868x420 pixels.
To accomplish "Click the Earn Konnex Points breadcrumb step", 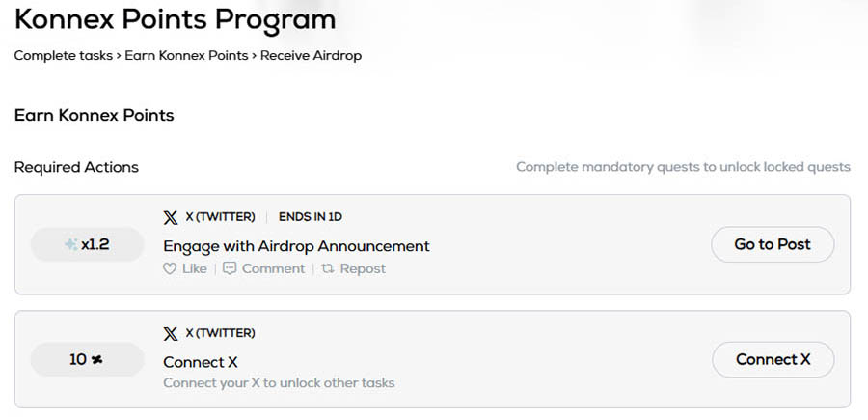I will click(x=186, y=55).
